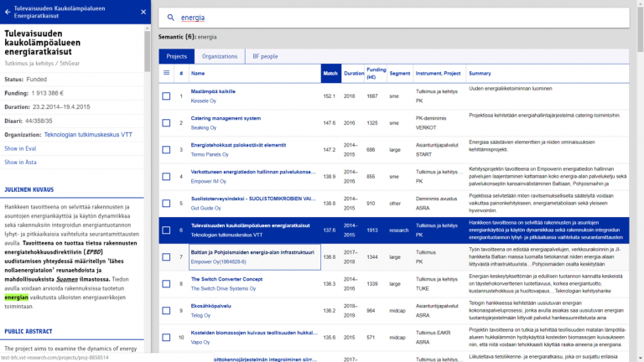
Task: Focus the search field containing energia
Action: [x=394, y=18]
